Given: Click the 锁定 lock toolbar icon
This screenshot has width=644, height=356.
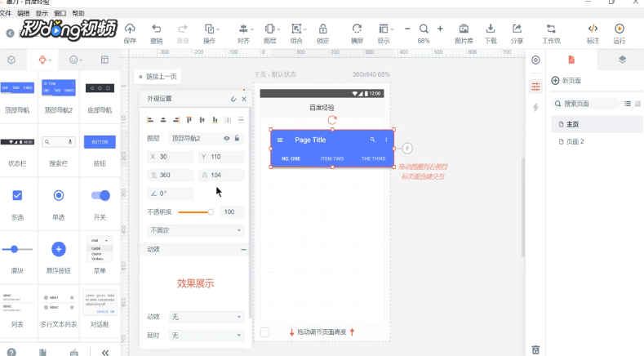Looking at the screenshot, I should 323,29.
